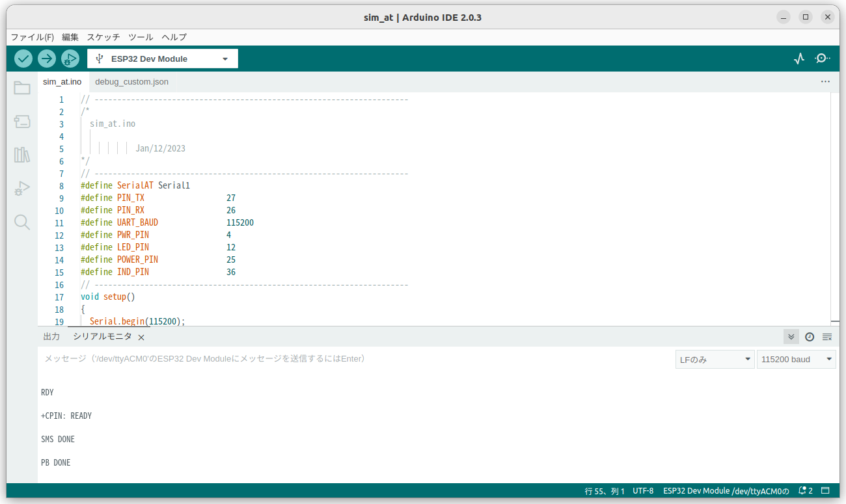This screenshot has width=846, height=504.
Task: Open the スケッチ menu
Action: (x=103, y=37)
